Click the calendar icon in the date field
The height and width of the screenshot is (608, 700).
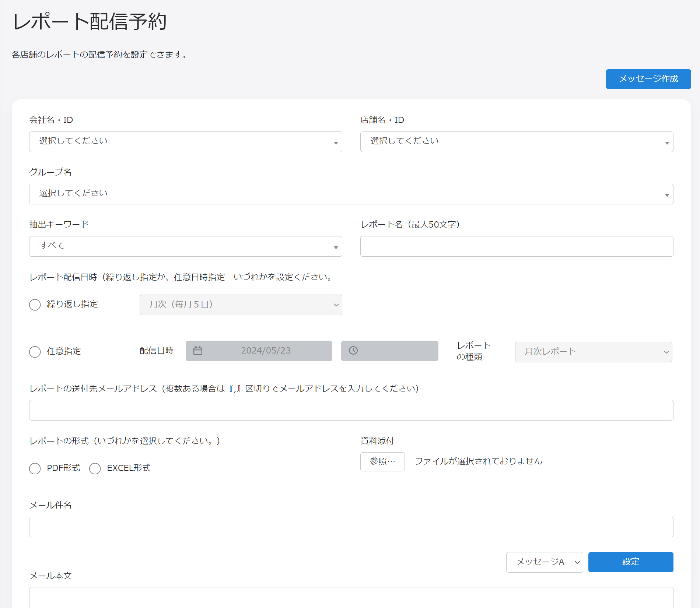pyautogui.click(x=198, y=351)
